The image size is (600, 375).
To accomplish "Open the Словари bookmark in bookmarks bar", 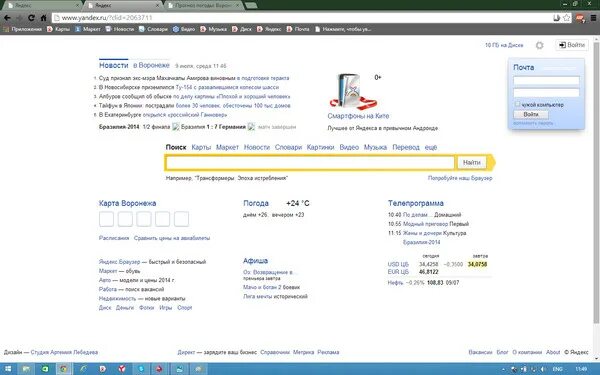I will tap(153, 29).
